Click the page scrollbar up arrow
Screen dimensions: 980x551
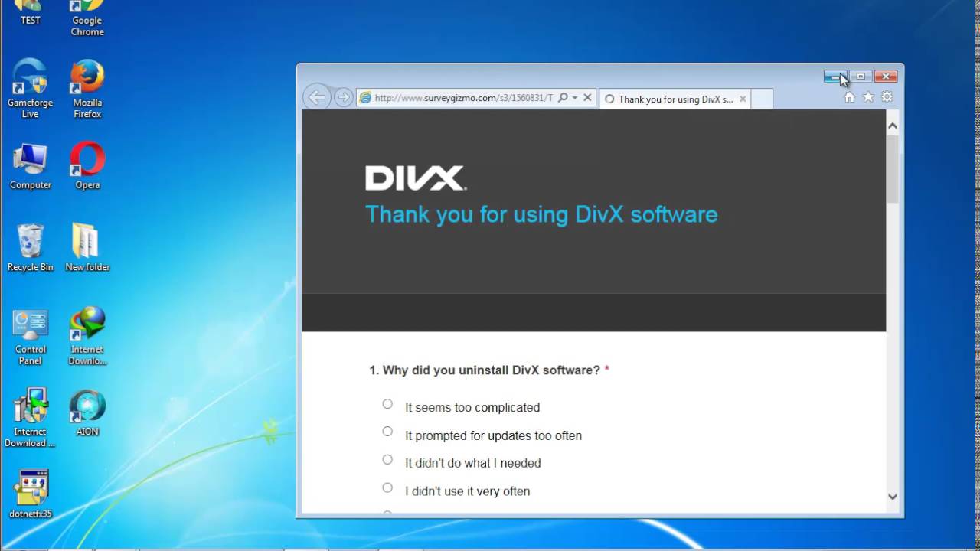coord(892,126)
